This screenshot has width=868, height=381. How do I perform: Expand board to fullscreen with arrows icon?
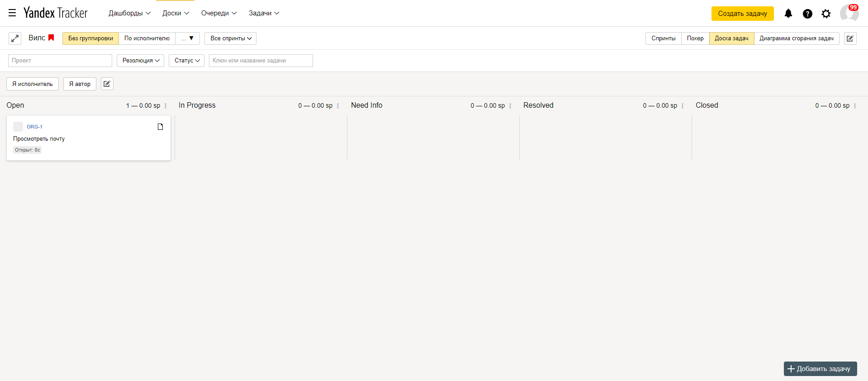click(x=15, y=38)
